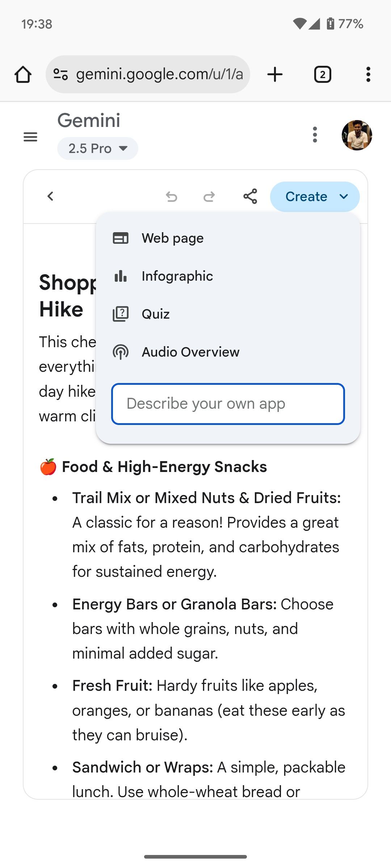Select Web page from Create menu

(228, 238)
